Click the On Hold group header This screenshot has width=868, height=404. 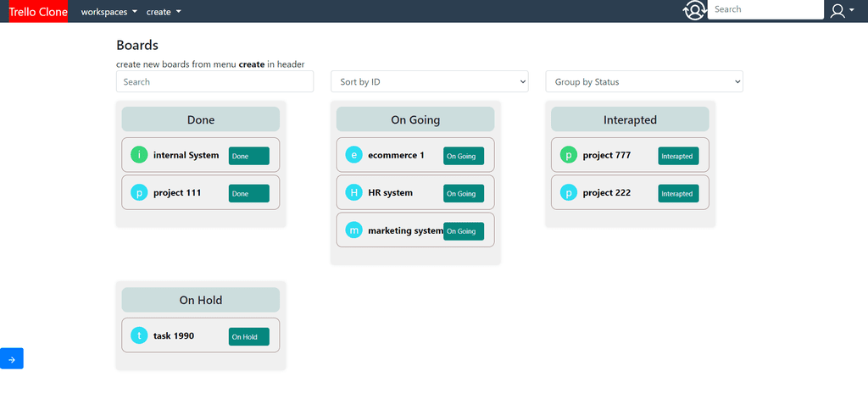201,300
